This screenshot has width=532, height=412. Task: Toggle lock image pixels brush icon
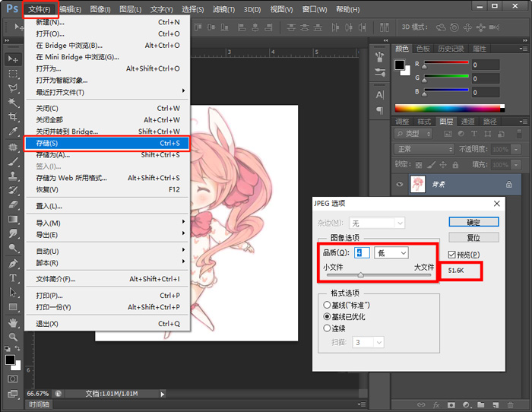click(431, 165)
